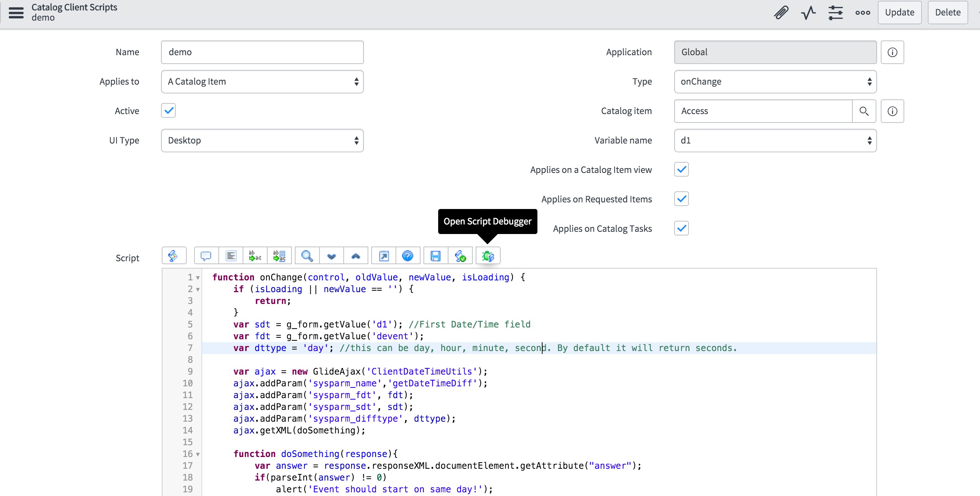Click the floppy disk save icon
The width and height of the screenshot is (980, 496).
coord(436,256)
